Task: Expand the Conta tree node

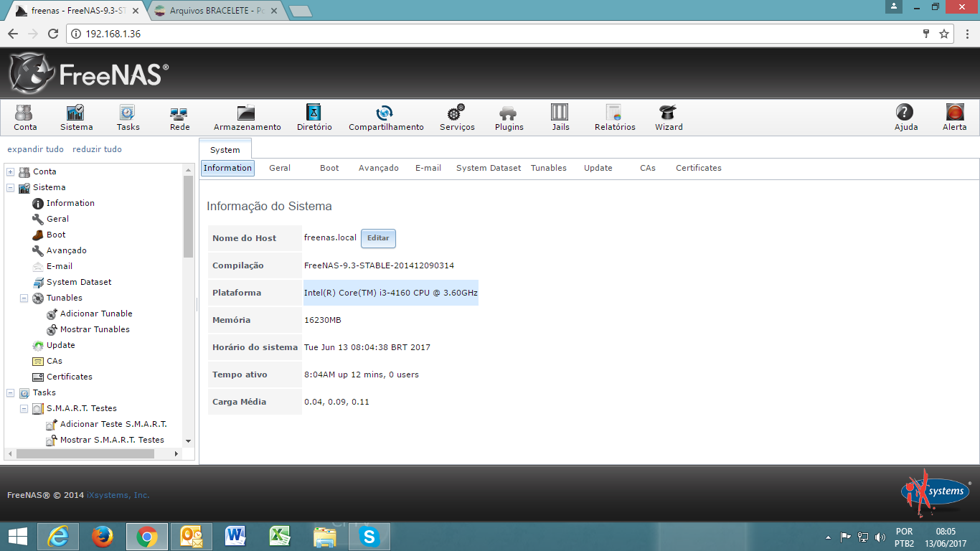Action: tap(11, 172)
